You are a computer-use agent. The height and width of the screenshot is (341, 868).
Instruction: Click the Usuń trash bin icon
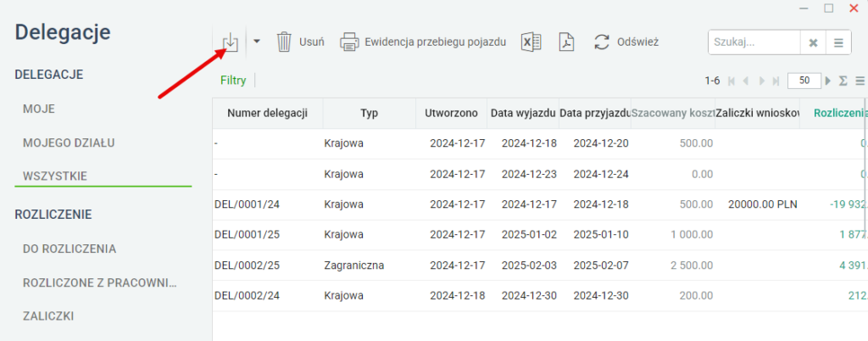tap(284, 42)
